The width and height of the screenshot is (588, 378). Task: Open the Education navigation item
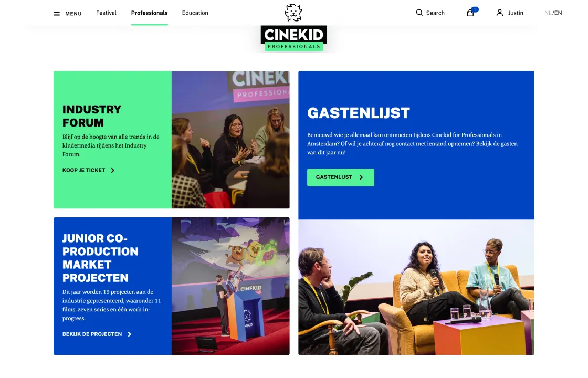tap(195, 13)
